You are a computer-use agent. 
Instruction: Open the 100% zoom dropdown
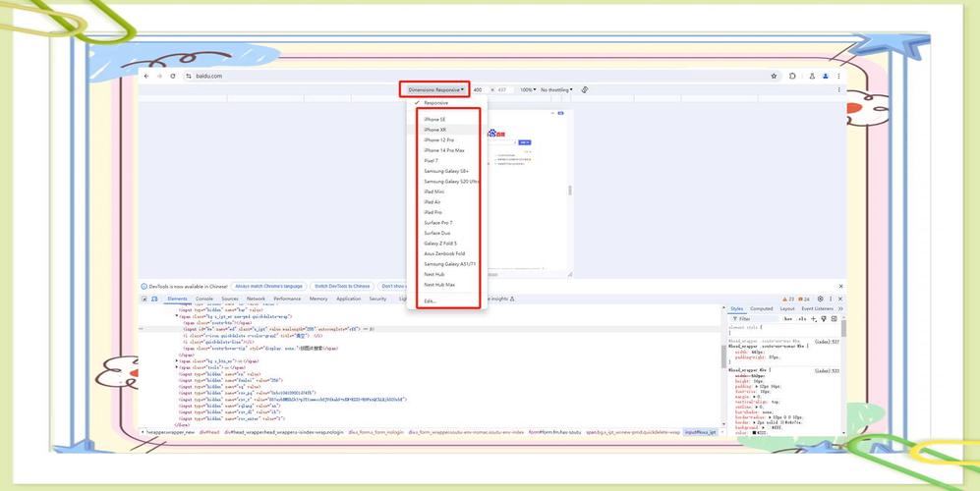[x=528, y=89]
